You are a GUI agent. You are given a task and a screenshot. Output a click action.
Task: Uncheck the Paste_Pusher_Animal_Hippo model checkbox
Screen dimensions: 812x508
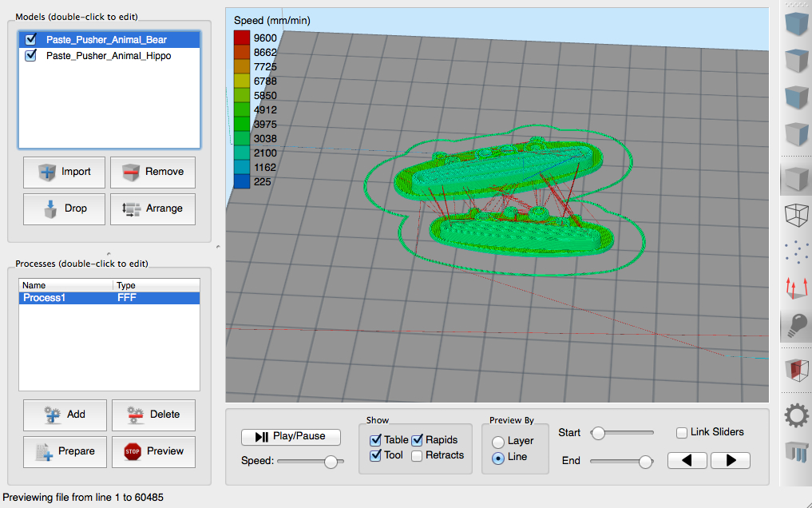point(31,55)
